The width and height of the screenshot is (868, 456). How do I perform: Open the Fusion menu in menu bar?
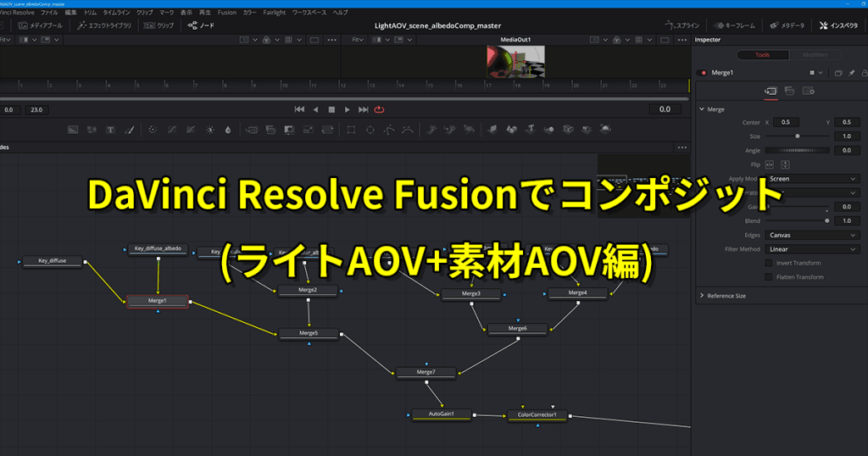click(x=226, y=13)
